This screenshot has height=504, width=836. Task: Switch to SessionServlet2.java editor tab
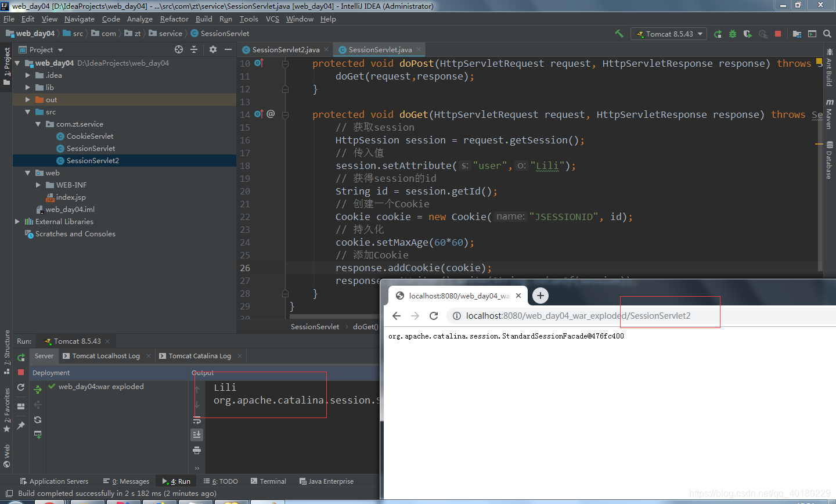click(286, 49)
